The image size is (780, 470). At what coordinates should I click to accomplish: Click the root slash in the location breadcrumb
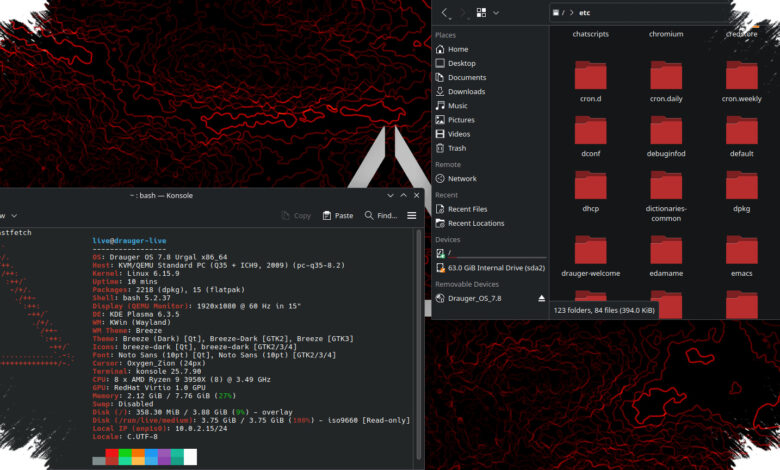[563, 13]
